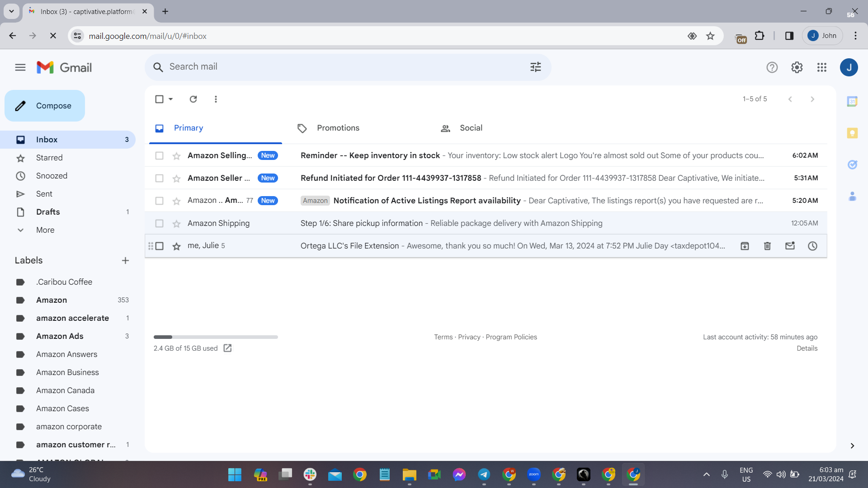Open Google Tasks side panel icon
The image size is (868, 488).
[852, 164]
